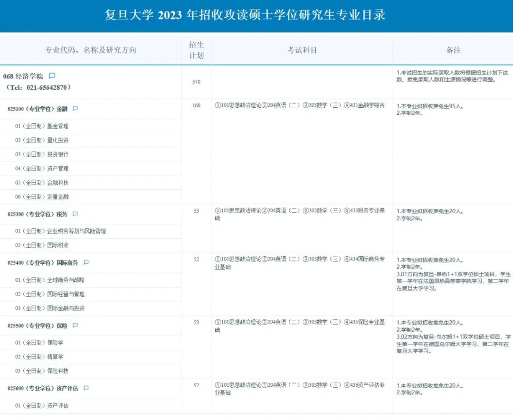Image resolution: width=513 pixels, height=420 pixels.
Task: Click comment icon beside 025100 金融
Action: click(75, 109)
